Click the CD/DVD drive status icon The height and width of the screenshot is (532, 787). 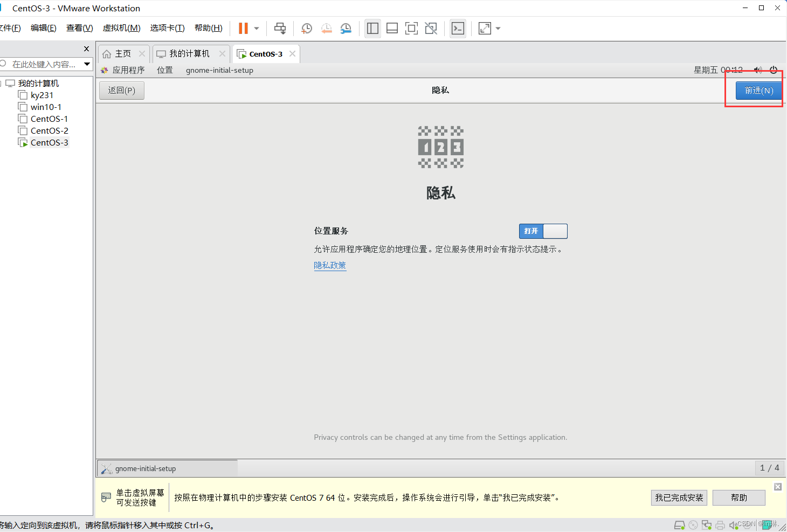tap(693, 525)
